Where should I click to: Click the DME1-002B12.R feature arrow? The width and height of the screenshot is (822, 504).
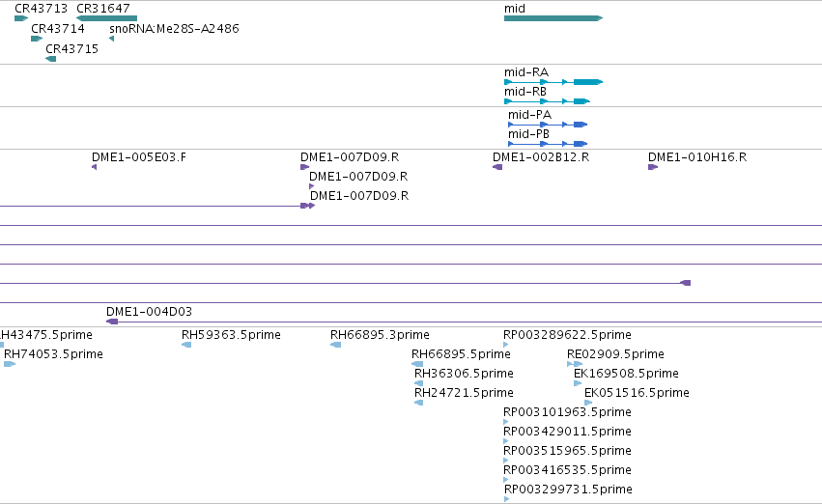pos(497,167)
